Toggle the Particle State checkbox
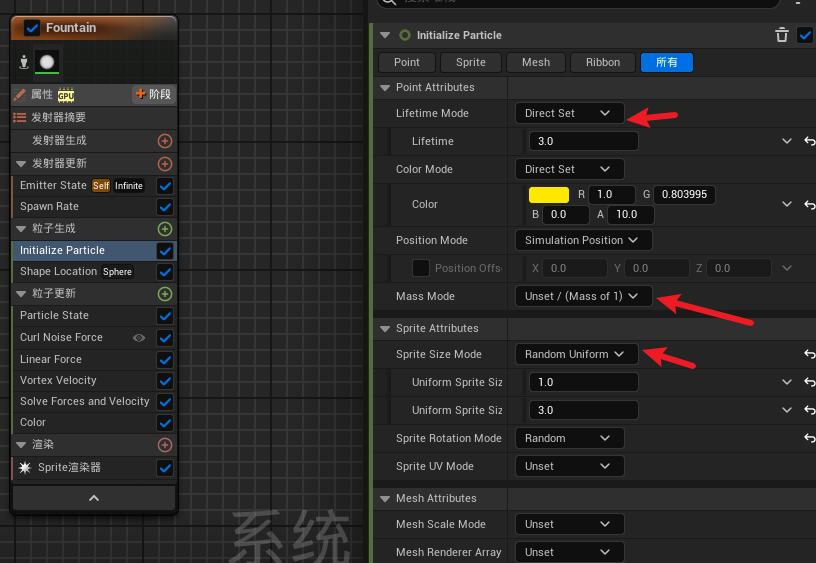This screenshot has width=816, height=563. coord(165,316)
